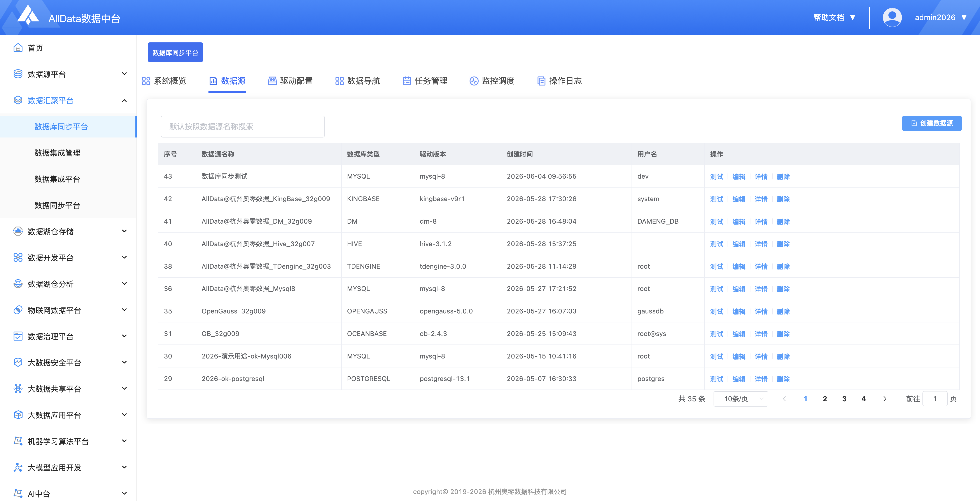Switch to the 任务管理 tab
This screenshot has width=980, height=501.
[425, 81]
